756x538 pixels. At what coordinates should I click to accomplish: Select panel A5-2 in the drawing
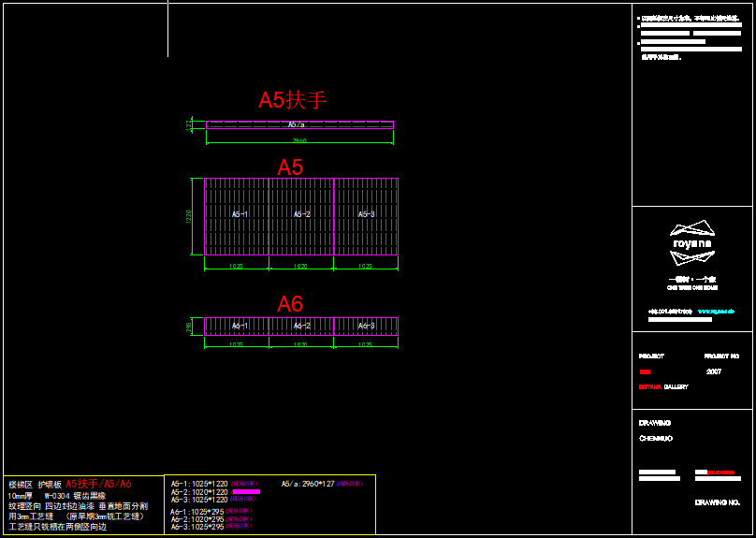(301, 215)
